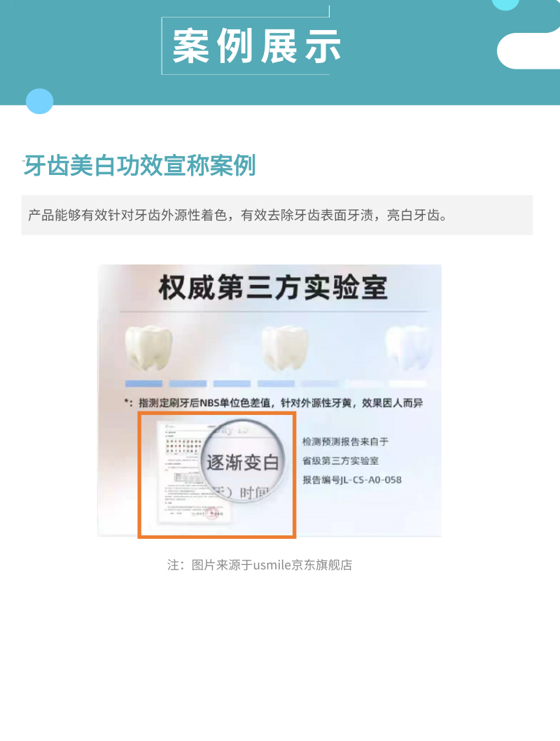Image resolution: width=560 pixels, height=741 pixels.
Task: Click the image source note about usmile
Action: [x=260, y=565]
